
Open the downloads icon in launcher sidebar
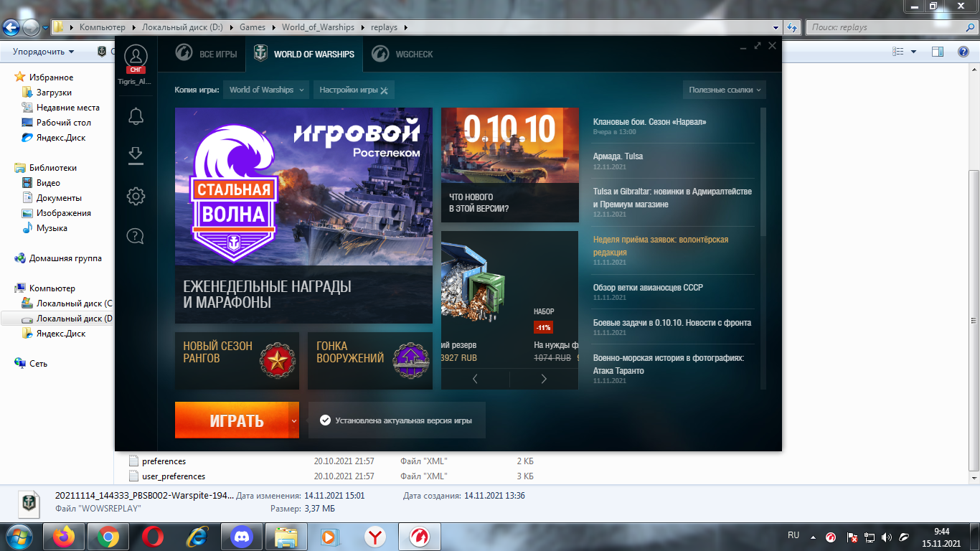(x=136, y=156)
